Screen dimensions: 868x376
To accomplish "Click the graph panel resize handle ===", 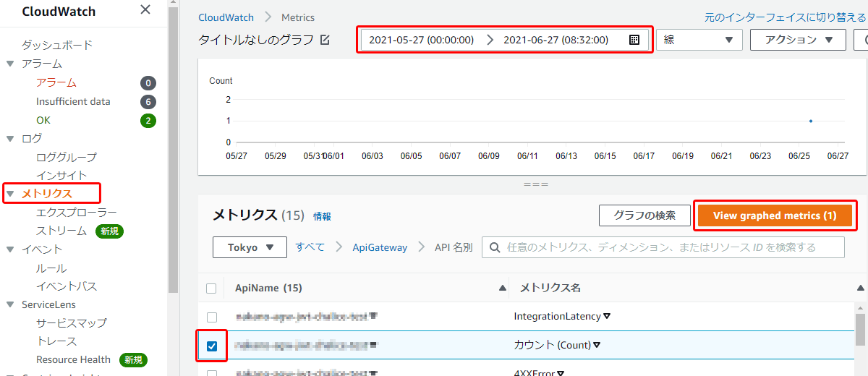I will [x=535, y=184].
